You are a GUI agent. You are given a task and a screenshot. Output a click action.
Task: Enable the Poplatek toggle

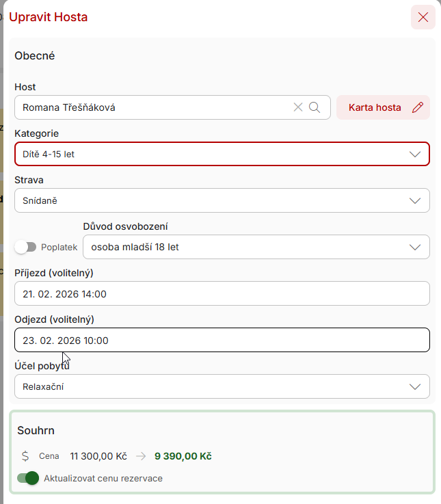click(x=26, y=247)
